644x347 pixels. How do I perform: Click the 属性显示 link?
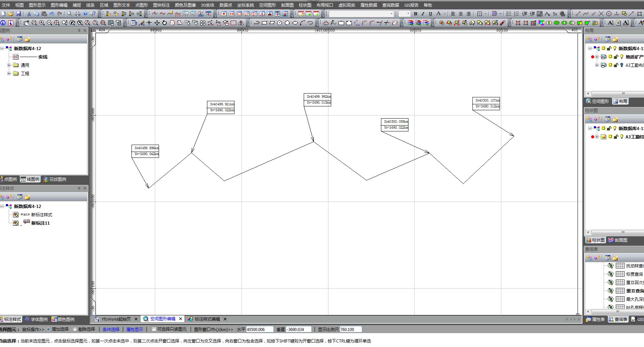tap(135, 329)
